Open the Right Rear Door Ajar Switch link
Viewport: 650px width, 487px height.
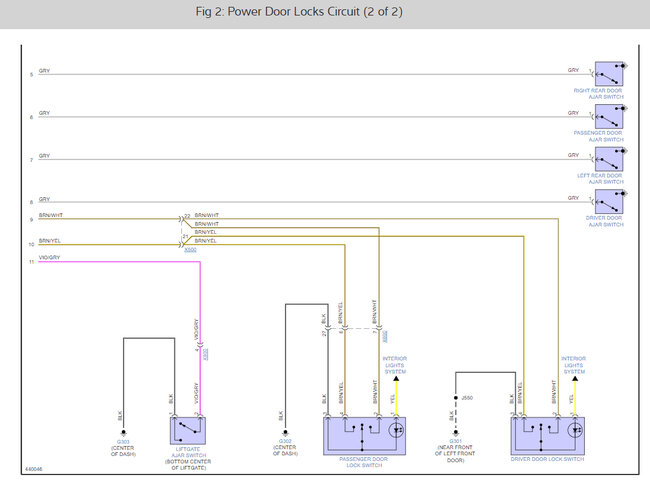598,94
